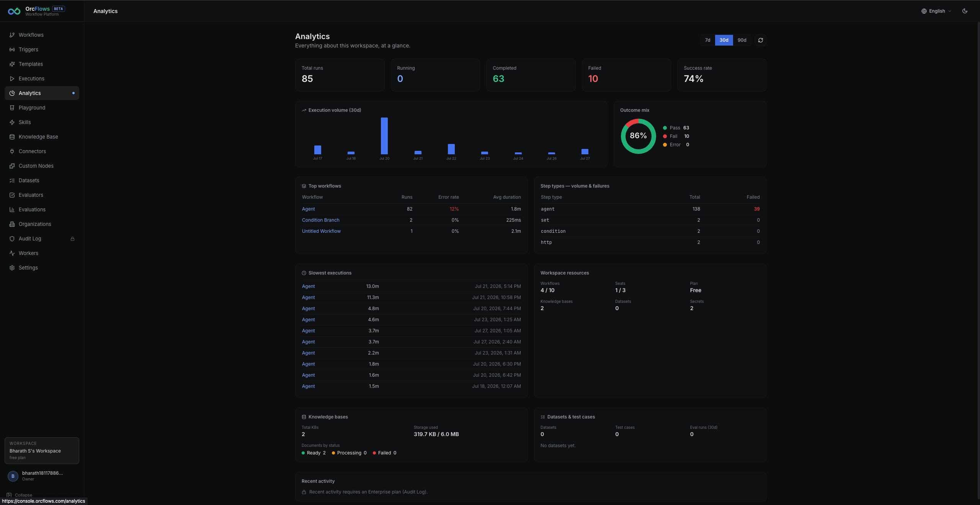980x505 pixels.
Task: Open the workspace switcher card
Action: 42,451
